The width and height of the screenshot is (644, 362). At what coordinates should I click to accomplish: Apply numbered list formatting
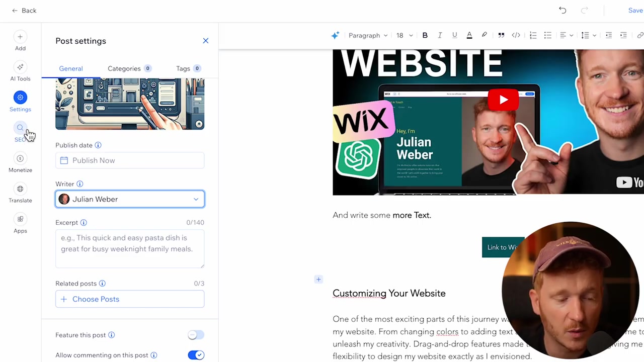point(533,35)
